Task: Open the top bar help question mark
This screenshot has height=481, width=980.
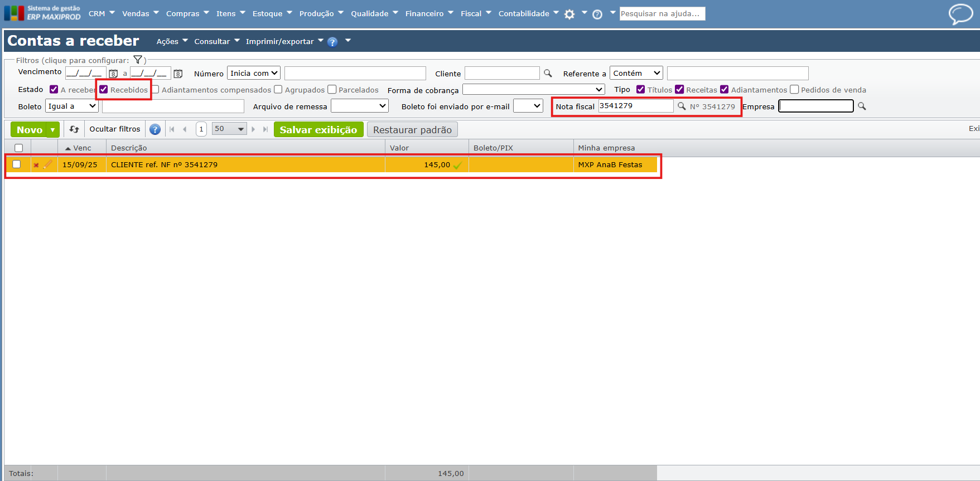Action: [x=597, y=14]
